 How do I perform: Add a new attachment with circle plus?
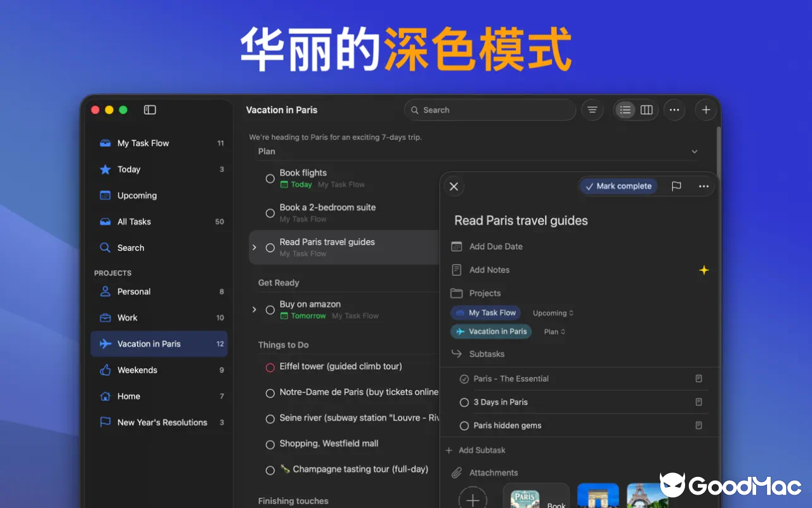[473, 500]
